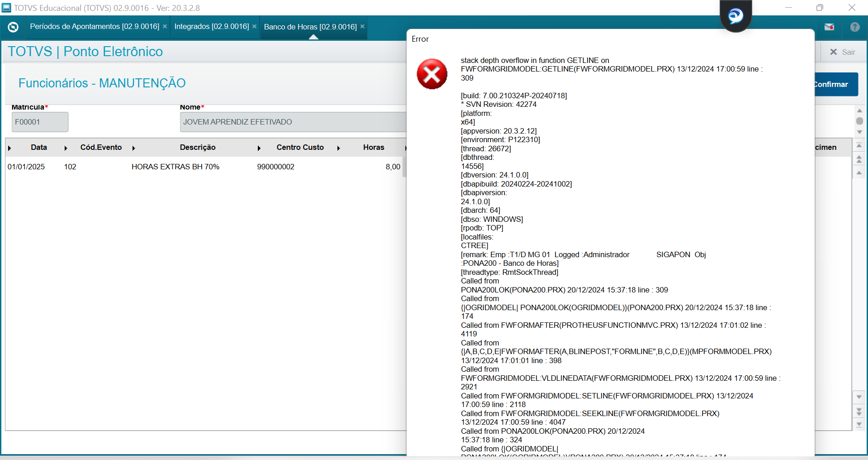
Task: Click the Cód.Evento column header
Action: coord(101,147)
